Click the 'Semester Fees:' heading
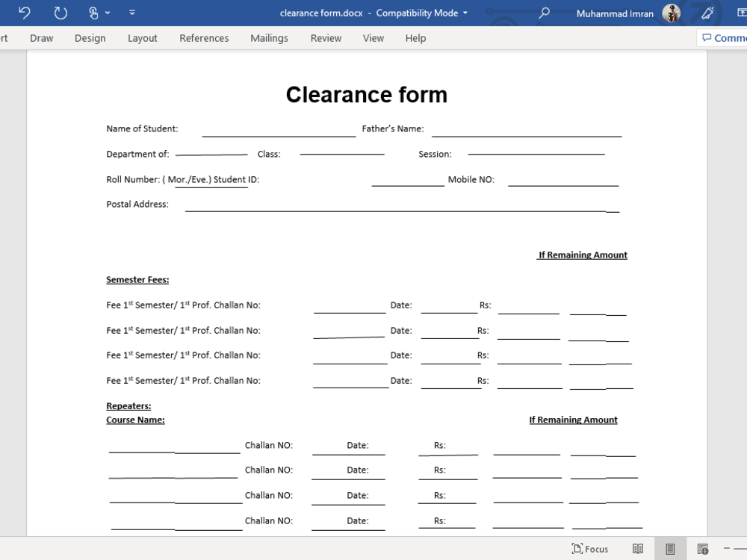The height and width of the screenshot is (560, 747). [137, 279]
